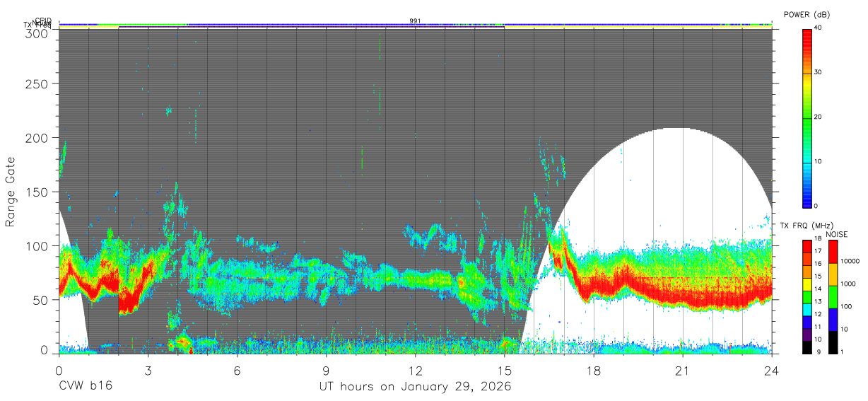Viewport: 868px width, 401px height.
Task: Click the 'POWER (dB)' legend title
Action: click(x=807, y=15)
